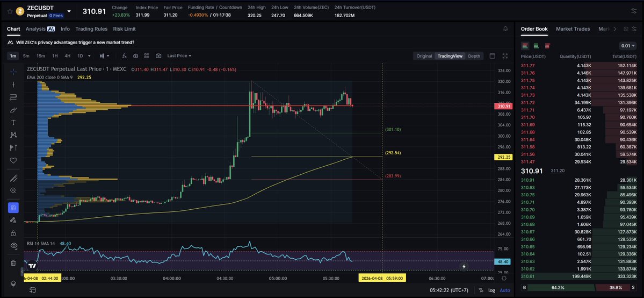Toggle log scale on price axis
644x298 pixels.
pos(491,290)
